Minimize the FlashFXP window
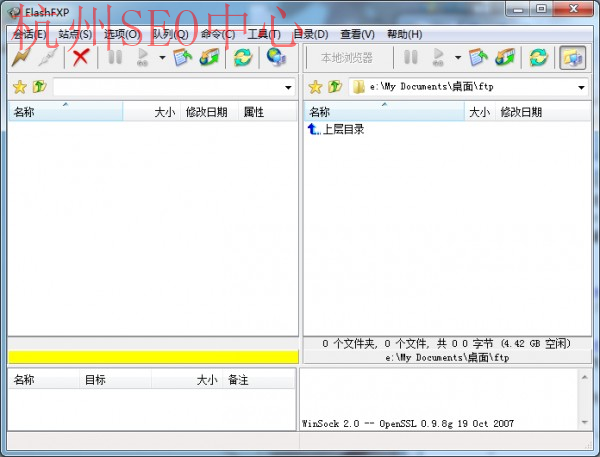The image size is (600, 457). coord(518,8)
